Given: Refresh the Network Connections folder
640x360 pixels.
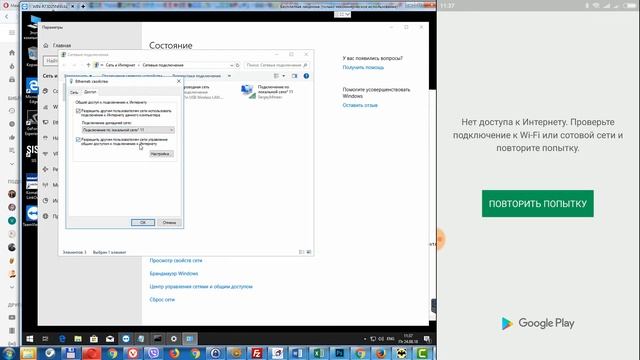Looking at the screenshot, I should point(238,65).
